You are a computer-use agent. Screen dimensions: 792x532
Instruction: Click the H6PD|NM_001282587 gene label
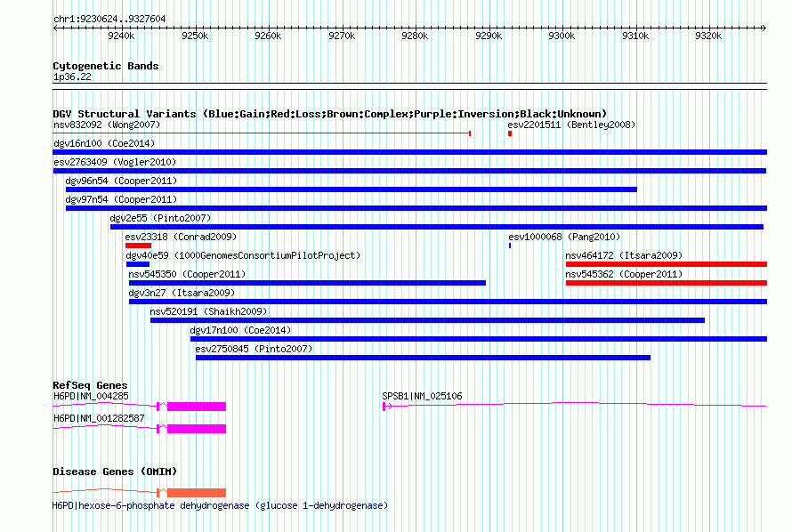(x=99, y=418)
